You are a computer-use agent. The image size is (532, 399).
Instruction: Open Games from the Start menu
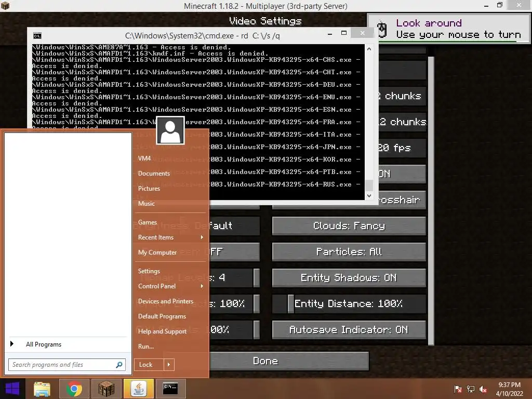coord(147,222)
